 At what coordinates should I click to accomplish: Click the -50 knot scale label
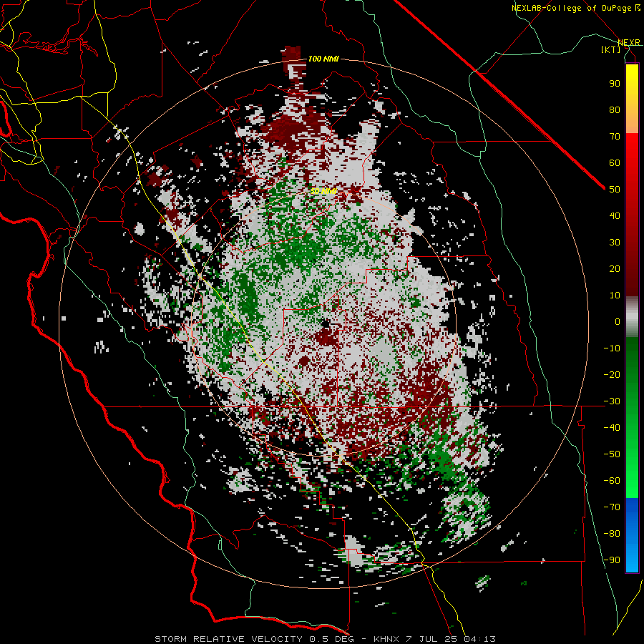[x=612, y=454]
